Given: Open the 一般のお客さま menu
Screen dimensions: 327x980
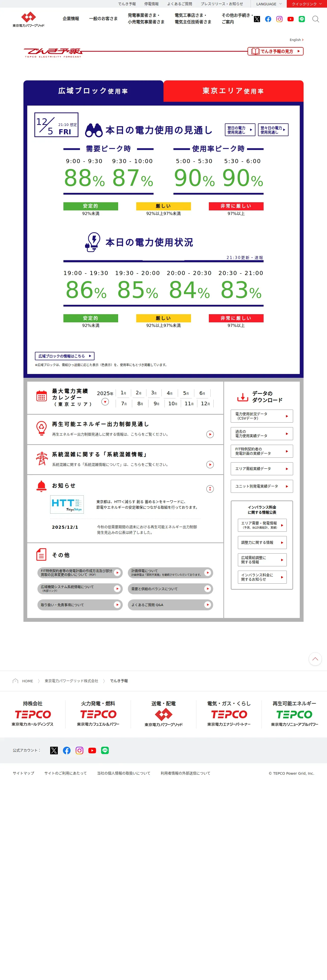Looking at the screenshot, I should point(104,19).
